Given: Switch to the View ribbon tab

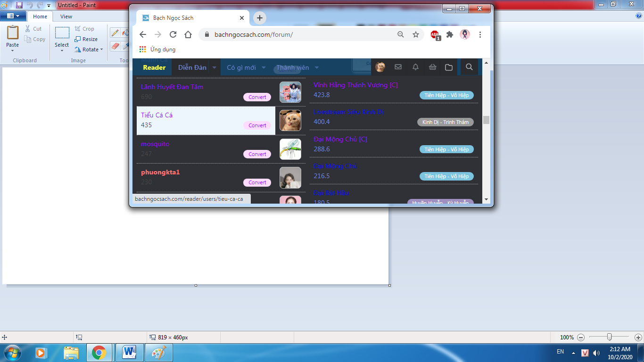Looking at the screenshot, I should [66, 16].
